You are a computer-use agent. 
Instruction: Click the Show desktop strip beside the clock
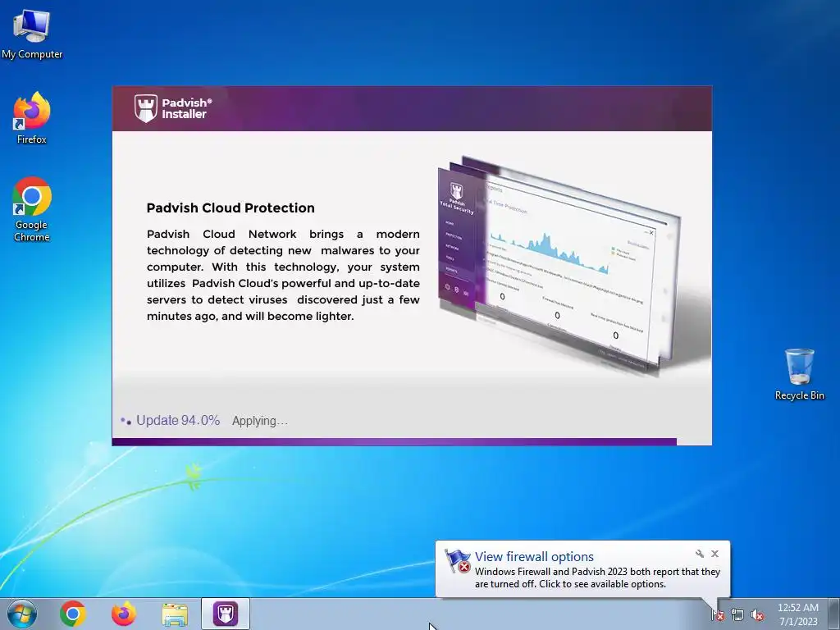(834, 614)
